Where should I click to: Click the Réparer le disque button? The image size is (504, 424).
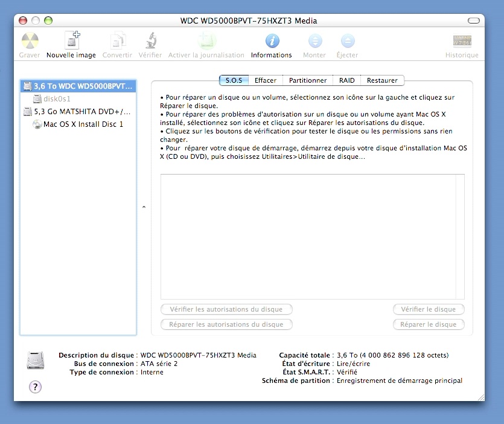coord(429,324)
